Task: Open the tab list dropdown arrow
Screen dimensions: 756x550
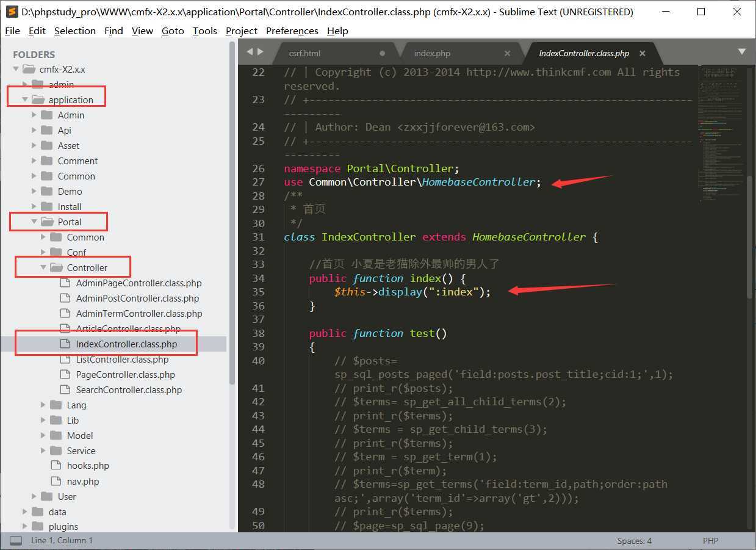Action: coord(742,52)
